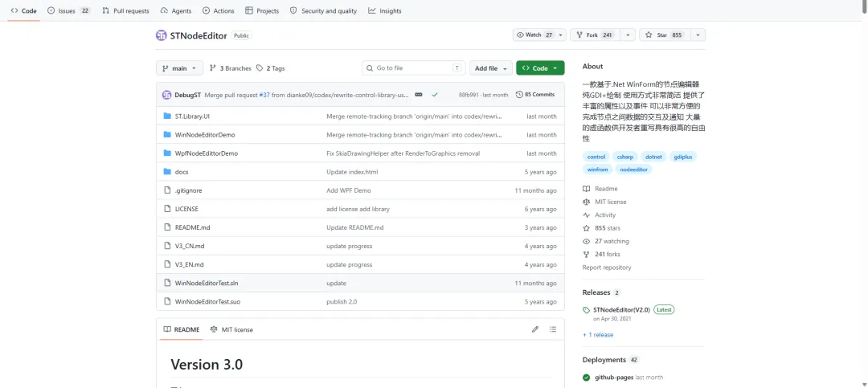This screenshot has height=388, width=868.
Task: Select the MIT license tab
Action: point(231,329)
